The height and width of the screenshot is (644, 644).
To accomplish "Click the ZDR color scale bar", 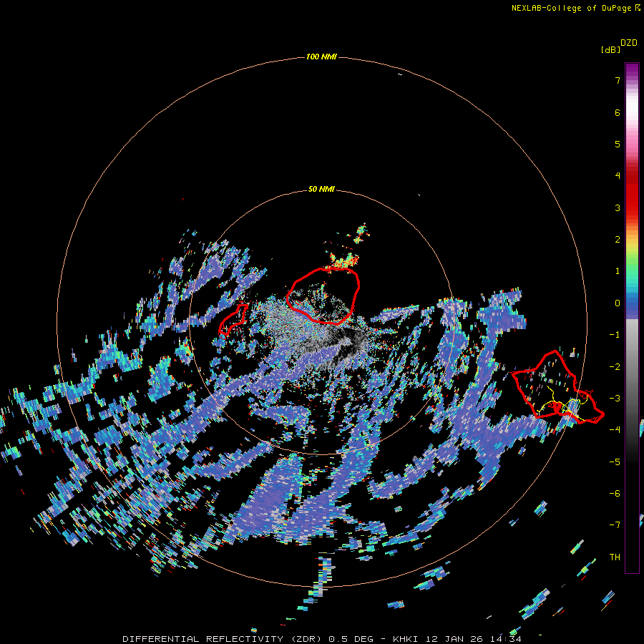I will point(632,318).
